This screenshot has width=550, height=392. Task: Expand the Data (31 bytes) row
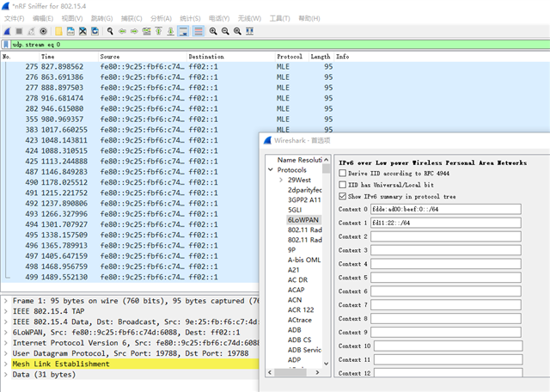(6, 375)
